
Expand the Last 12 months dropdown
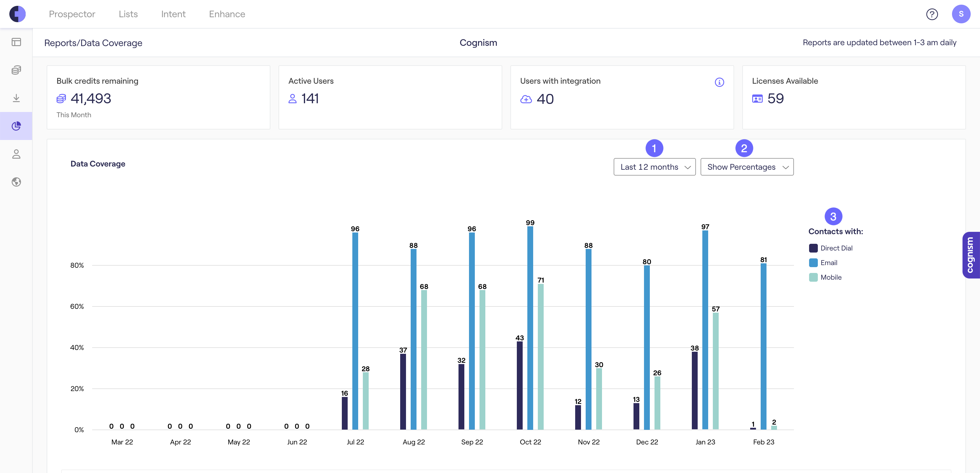(654, 167)
